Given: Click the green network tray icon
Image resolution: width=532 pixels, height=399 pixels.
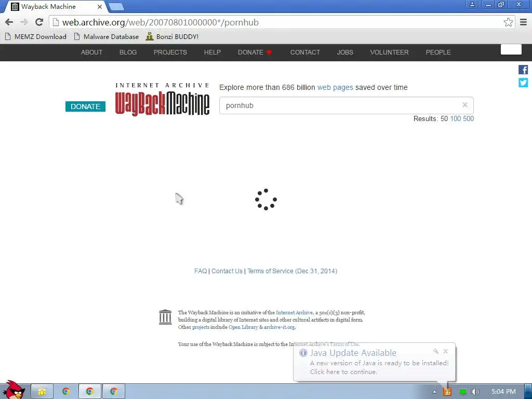Looking at the screenshot, I should pyautogui.click(x=462, y=392).
